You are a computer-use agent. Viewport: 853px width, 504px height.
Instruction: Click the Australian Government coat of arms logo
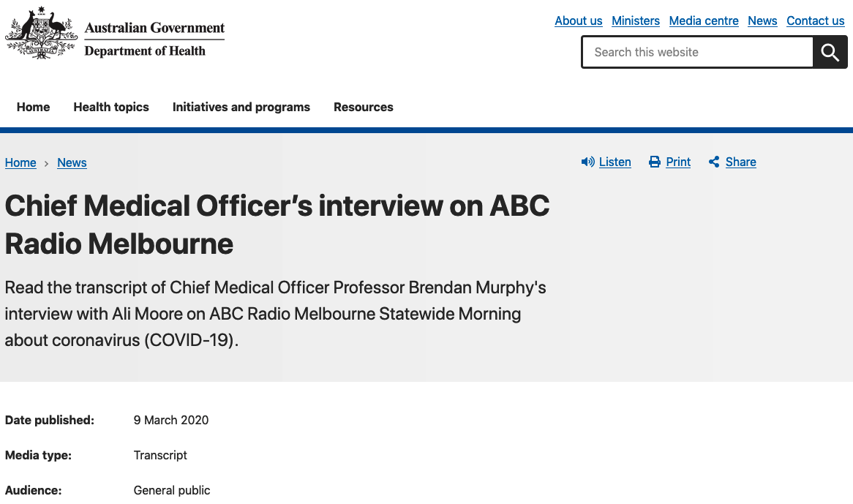pos(41,33)
